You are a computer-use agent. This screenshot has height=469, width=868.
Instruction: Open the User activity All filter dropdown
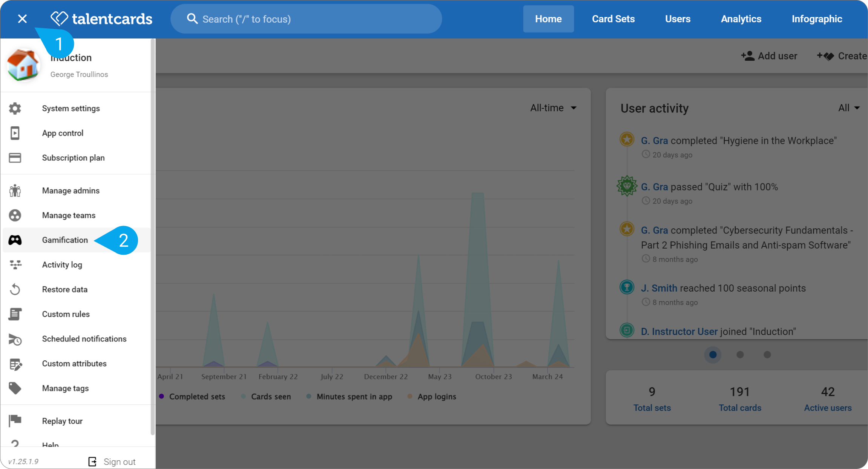(849, 108)
